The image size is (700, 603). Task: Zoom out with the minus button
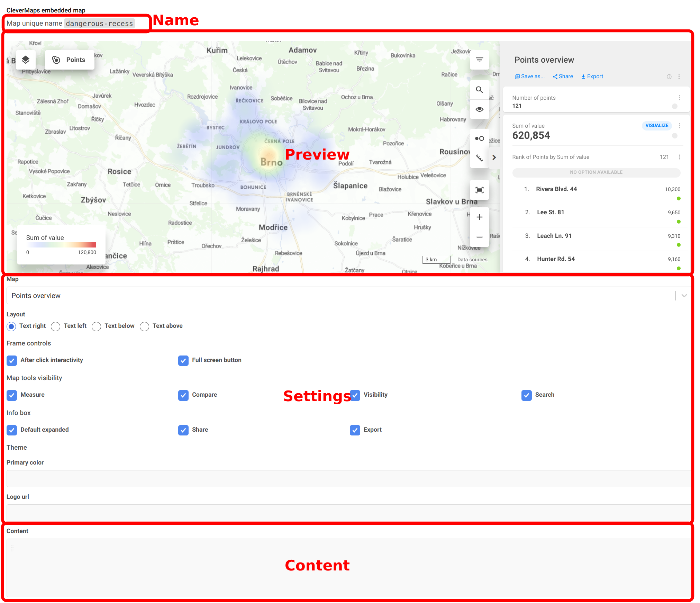479,237
